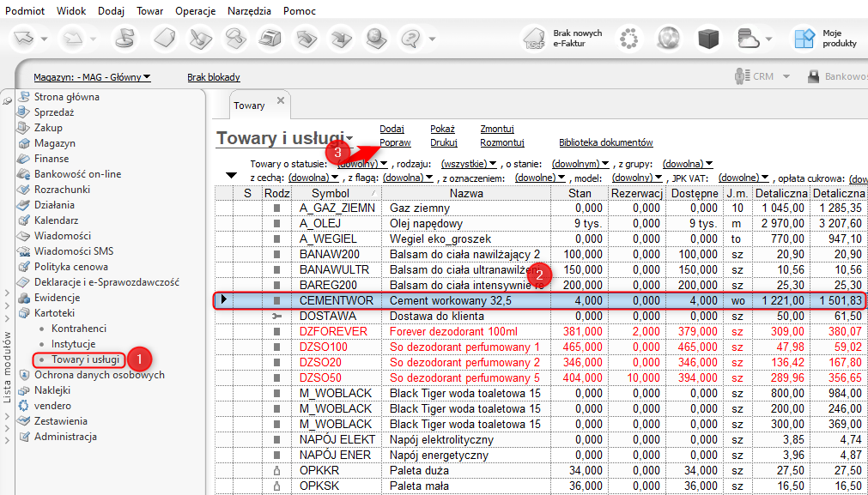Screen dimensions: 868x495
Task: Expand the Magazyn: MAG - Główny dropdown
Action: click(x=92, y=77)
